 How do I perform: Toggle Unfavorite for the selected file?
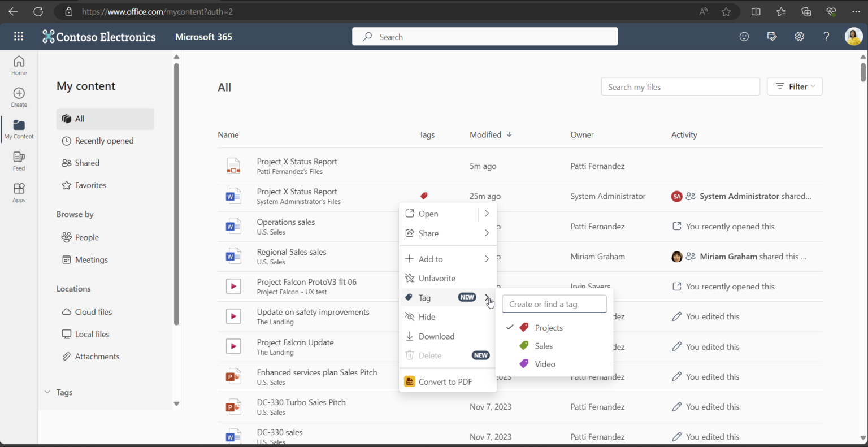click(x=436, y=278)
